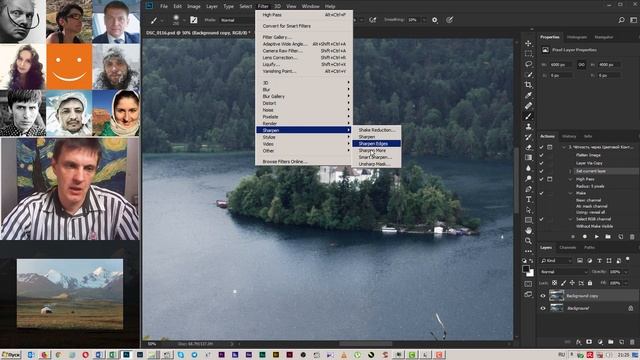Open the Blur Gallery submenu
The width and height of the screenshot is (640, 360).
[304, 96]
